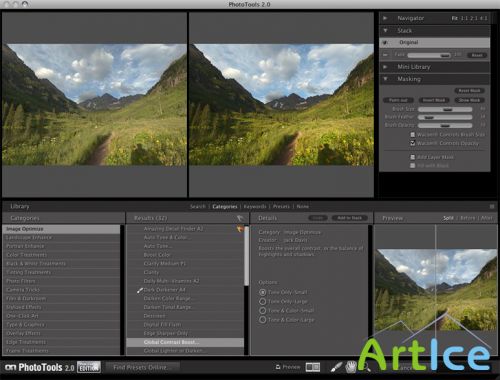Image resolution: width=500 pixels, height=380 pixels.
Task: Switch Library to the Presets tab
Action: 281,206
